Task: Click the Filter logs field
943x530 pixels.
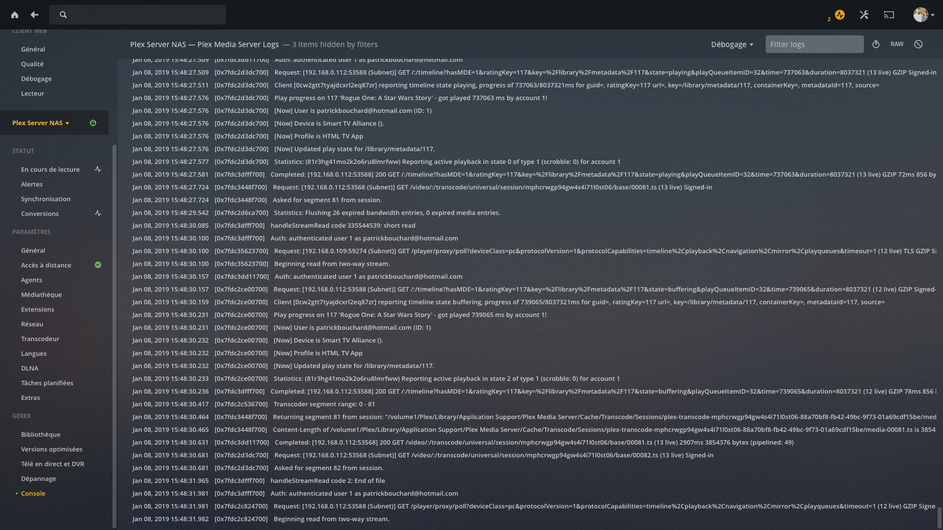Action: pyautogui.click(x=814, y=44)
